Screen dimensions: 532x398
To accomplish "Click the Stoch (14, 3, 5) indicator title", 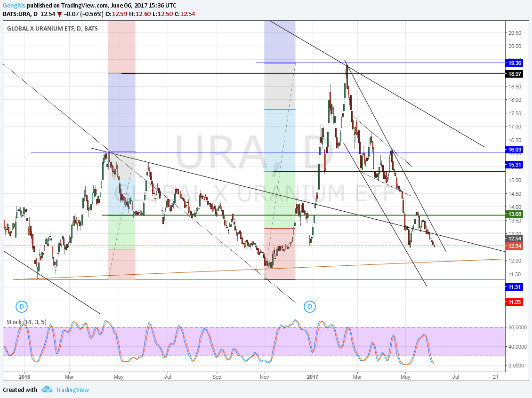I will tap(26, 322).
